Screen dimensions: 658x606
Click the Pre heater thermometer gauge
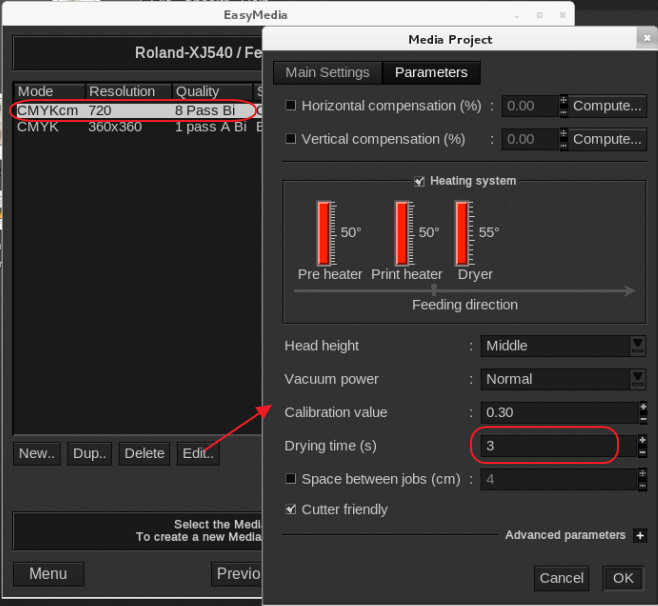click(x=324, y=233)
